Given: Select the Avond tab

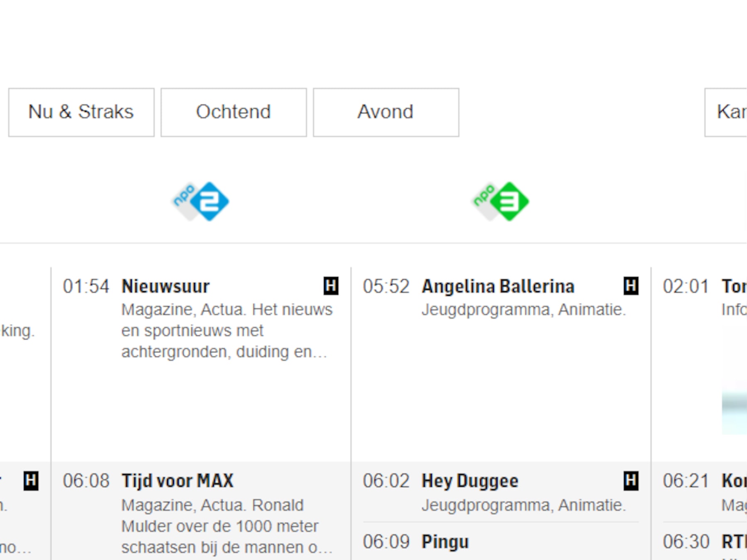Looking at the screenshot, I should pos(386,112).
